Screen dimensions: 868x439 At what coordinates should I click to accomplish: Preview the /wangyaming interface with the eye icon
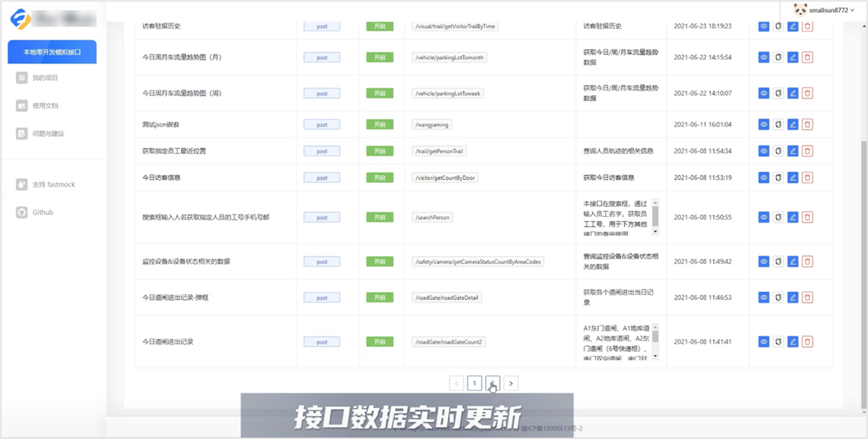764,124
